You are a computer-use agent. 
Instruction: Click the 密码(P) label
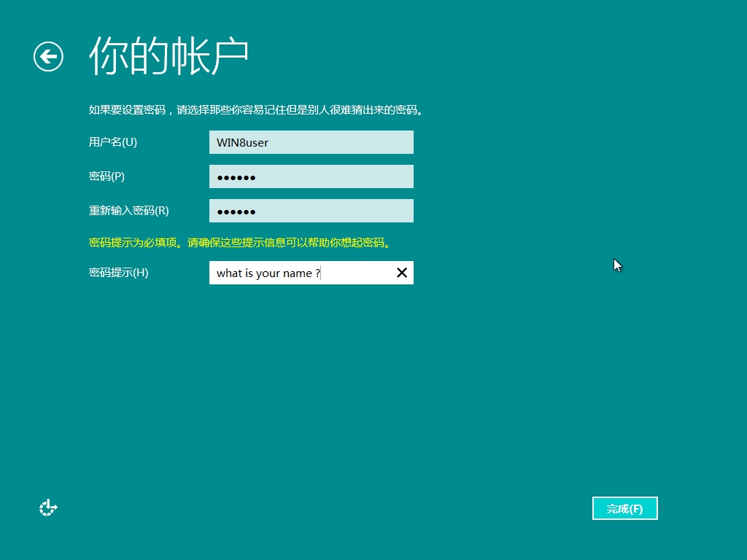tap(107, 176)
